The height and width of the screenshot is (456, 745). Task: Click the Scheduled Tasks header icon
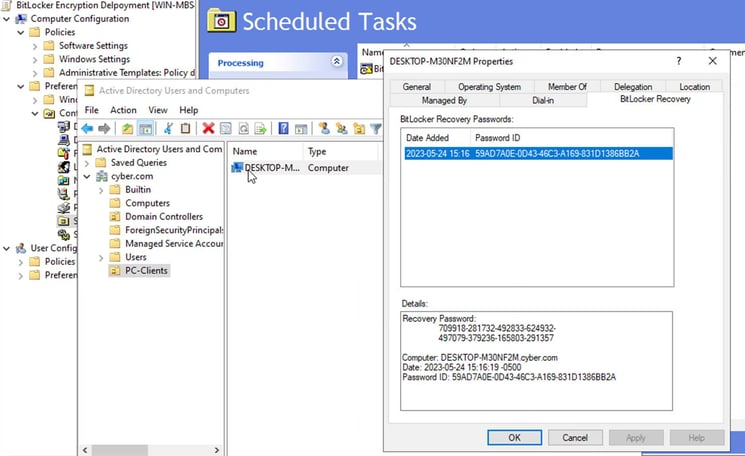pyautogui.click(x=221, y=21)
